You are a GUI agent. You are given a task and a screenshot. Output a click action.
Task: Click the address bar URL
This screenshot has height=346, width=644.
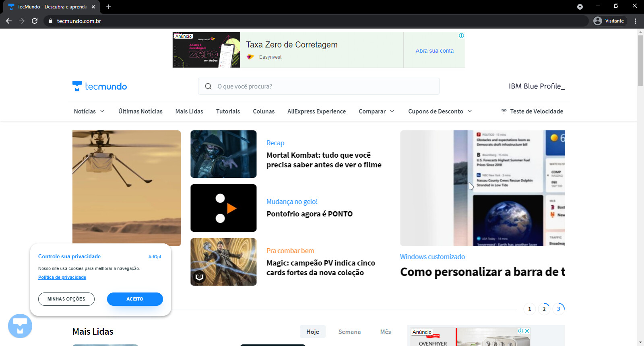click(x=79, y=21)
